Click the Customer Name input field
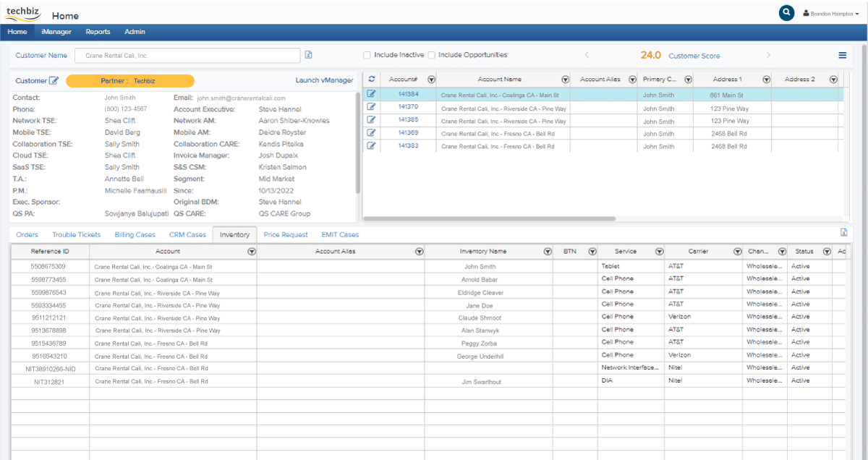The image size is (868, 460). [190, 56]
